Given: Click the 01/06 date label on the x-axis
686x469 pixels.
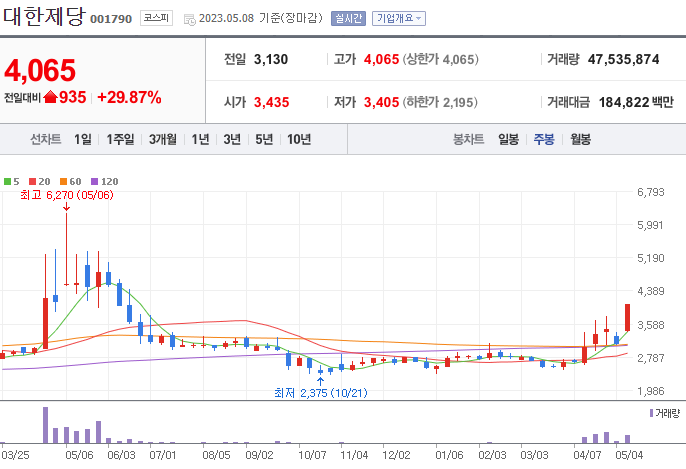Looking at the screenshot, I should coord(449,455).
